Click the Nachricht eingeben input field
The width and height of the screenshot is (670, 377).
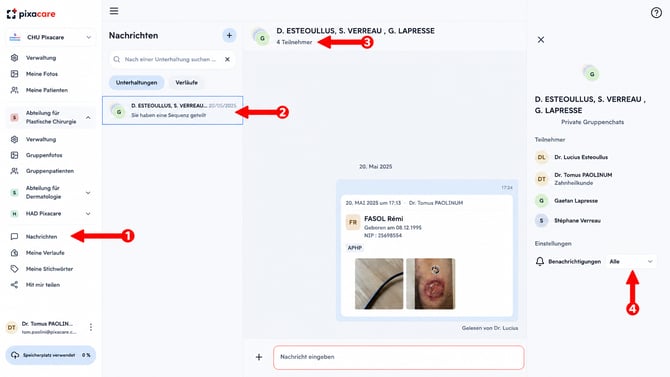tap(398, 357)
